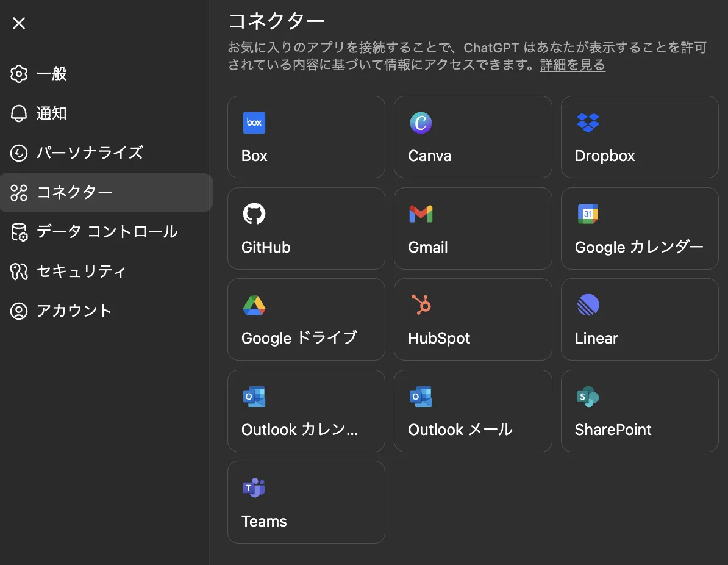Image resolution: width=728 pixels, height=565 pixels.
Task: Open the Google カレンダー connector icon
Action: pos(588,214)
